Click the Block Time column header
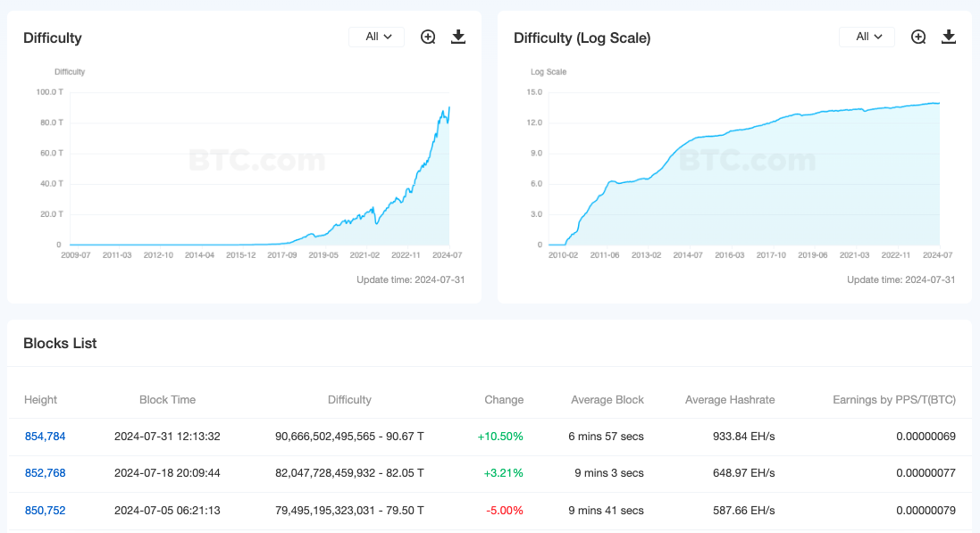The width and height of the screenshot is (980, 533). point(167,400)
